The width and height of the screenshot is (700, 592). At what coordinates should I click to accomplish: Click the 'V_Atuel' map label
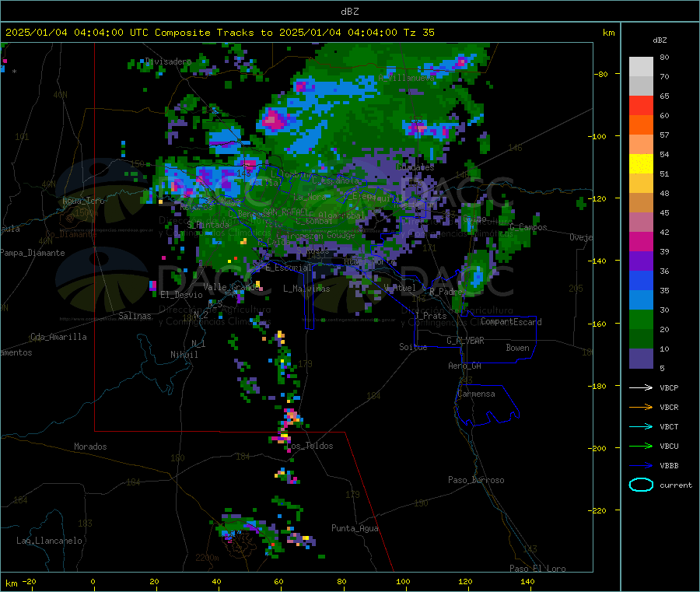[x=400, y=288]
